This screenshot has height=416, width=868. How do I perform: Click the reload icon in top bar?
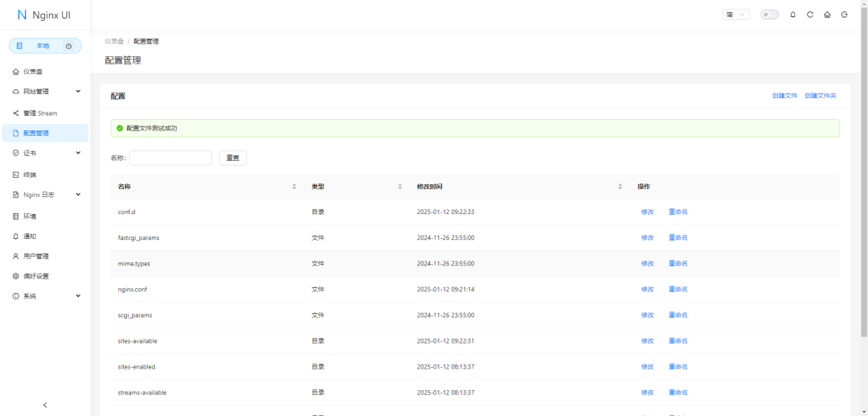[x=810, y=14]
